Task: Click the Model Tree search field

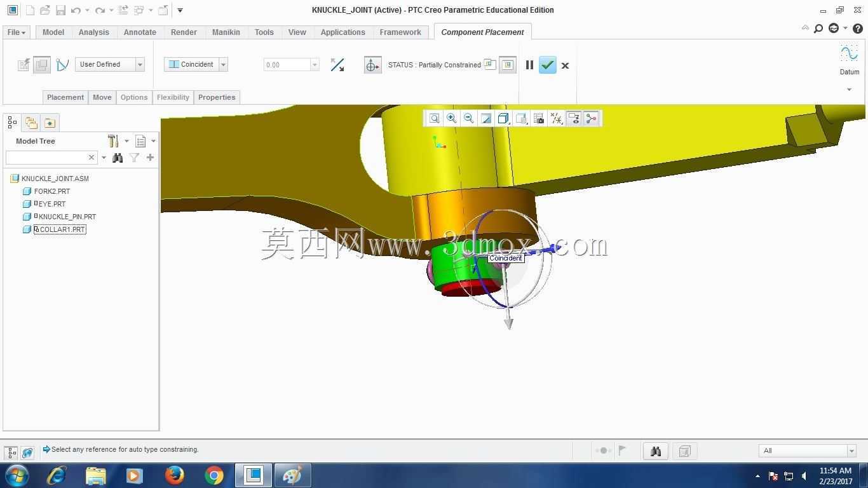Action: (46, 157)
